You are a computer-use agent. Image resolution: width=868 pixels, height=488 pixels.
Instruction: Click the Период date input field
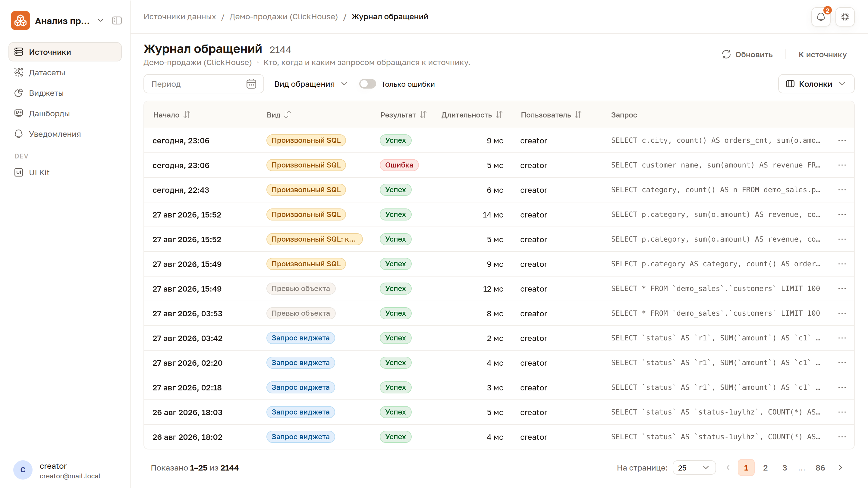[x=203, y=84]
